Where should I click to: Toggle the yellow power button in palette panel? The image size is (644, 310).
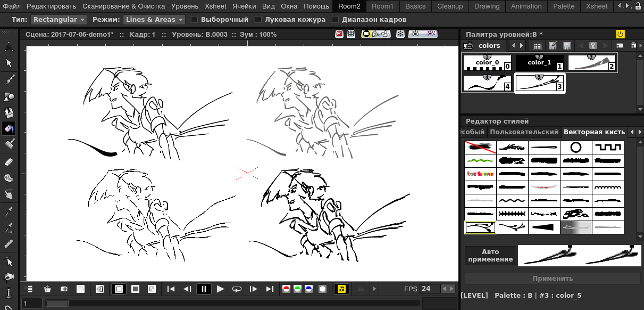click(x=620, y=34)
